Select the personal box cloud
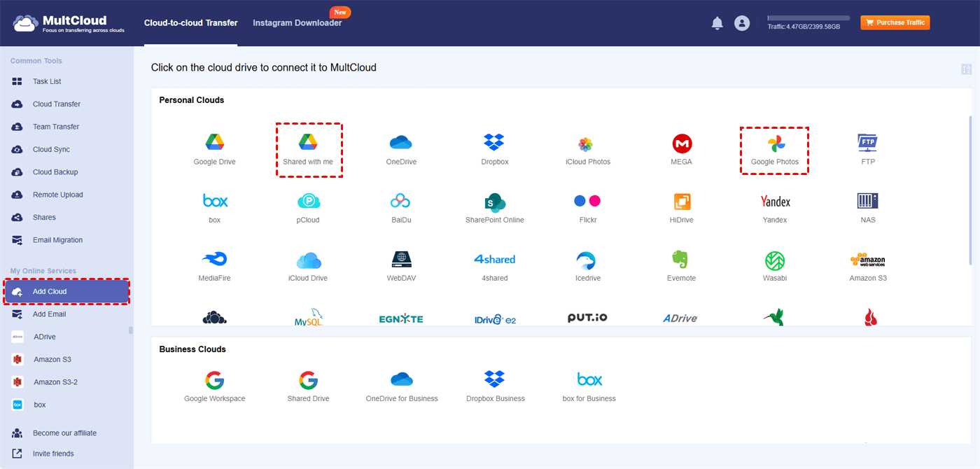Screen dimensions: 980x469 [x=214, y=208]
